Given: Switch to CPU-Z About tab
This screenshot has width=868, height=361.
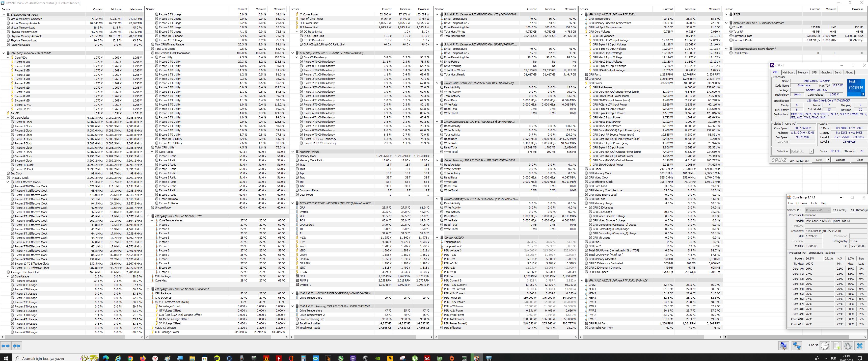Looking at the screenshot, I should (x=849, y=72).
